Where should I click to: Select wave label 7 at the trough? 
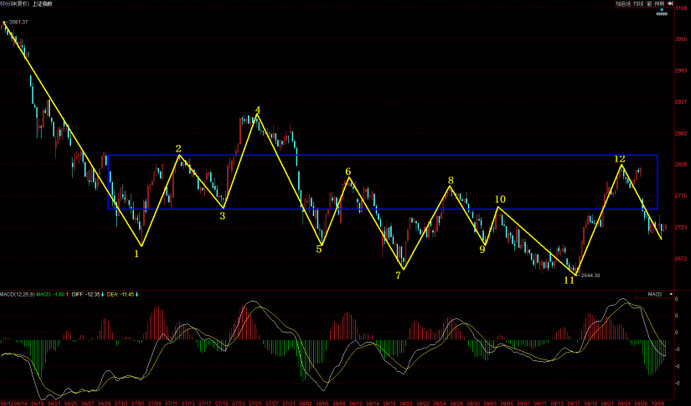point(398,275)
